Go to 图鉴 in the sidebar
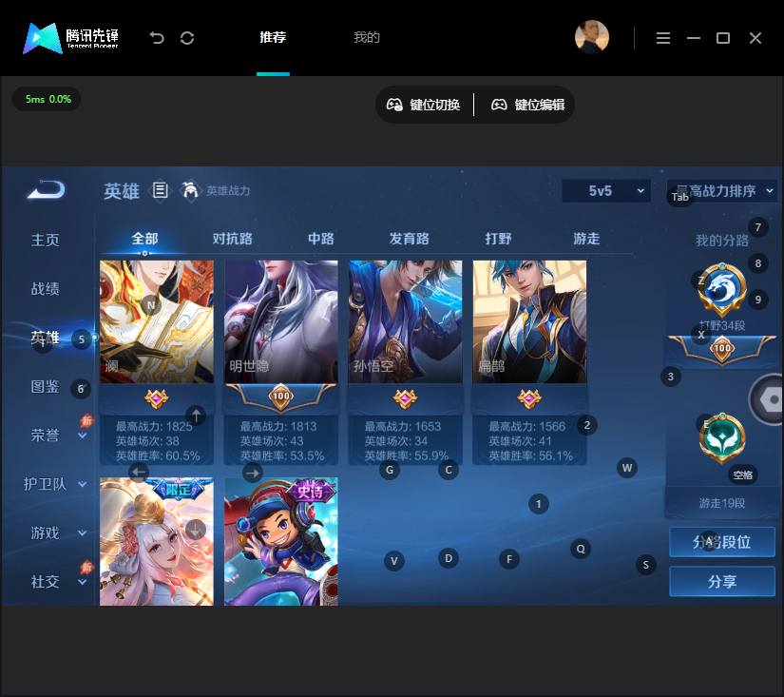784x697 pixels. pyautogui.click(x=45, y=386)
